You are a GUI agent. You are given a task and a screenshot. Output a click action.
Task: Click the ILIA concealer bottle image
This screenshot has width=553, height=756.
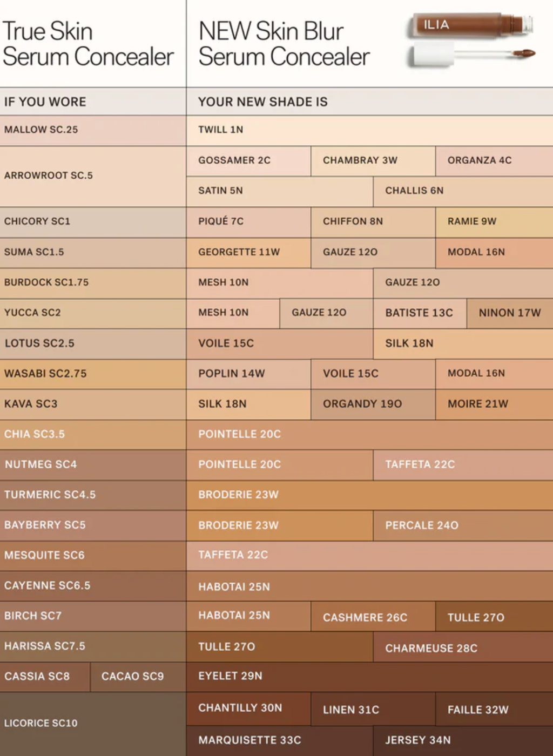[471, 25]
